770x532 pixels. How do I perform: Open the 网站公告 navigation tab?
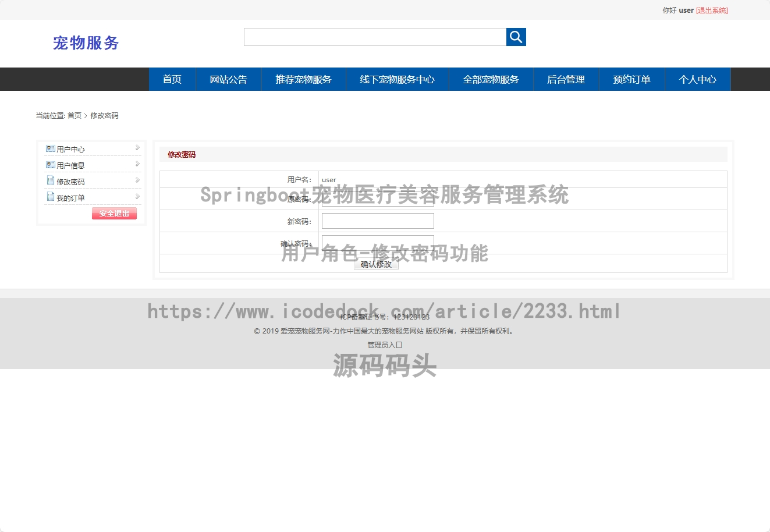point(228,79)
